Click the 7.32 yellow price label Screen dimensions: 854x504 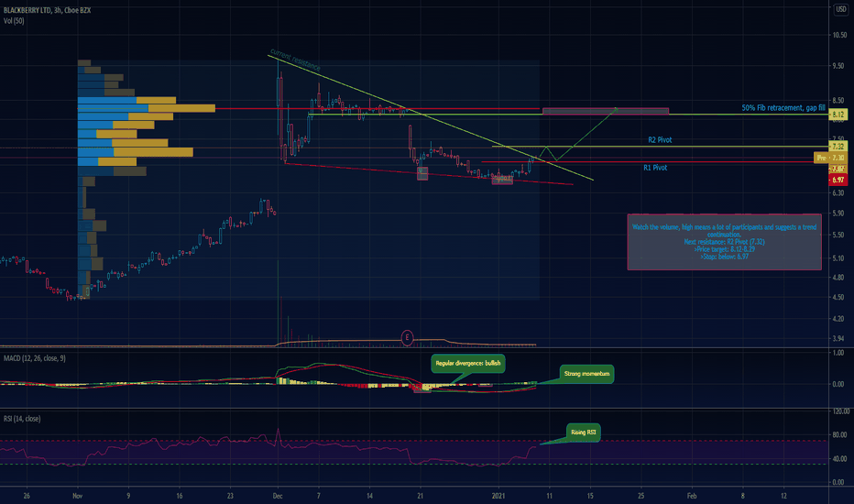point(838,146)
